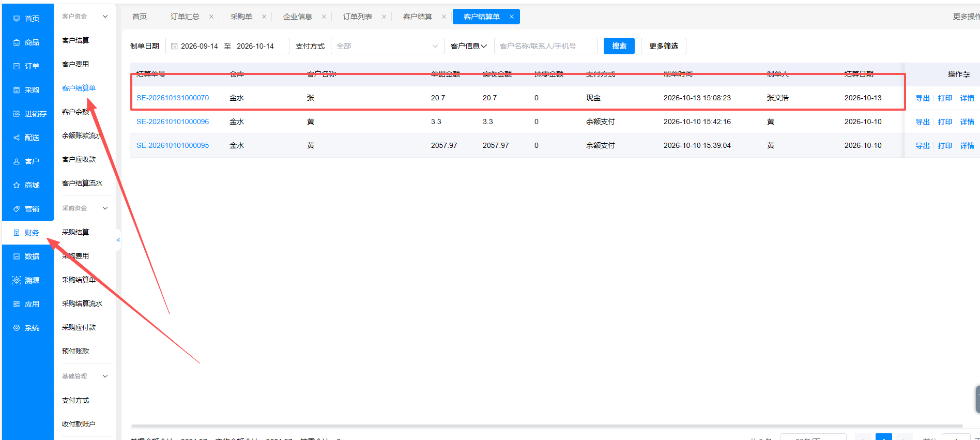
Task: Open the 数据 data chart icon
Action: tap(17, 256)
